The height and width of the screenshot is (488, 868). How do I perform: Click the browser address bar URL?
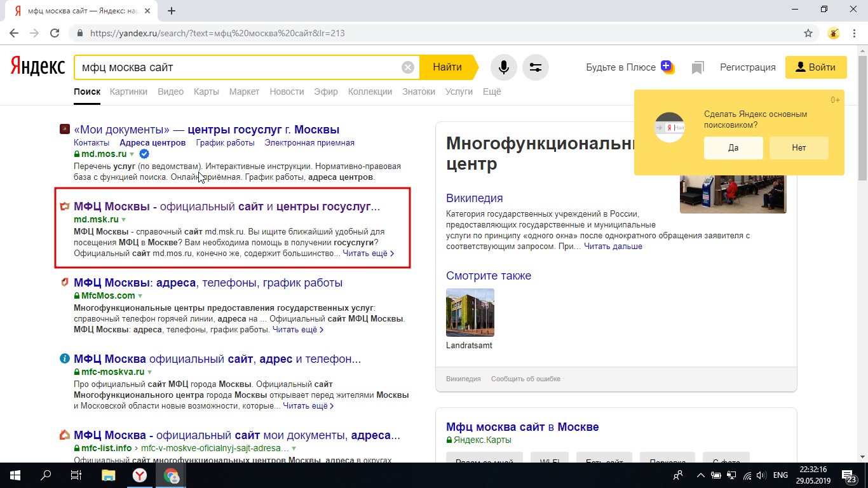coord(217,33)
